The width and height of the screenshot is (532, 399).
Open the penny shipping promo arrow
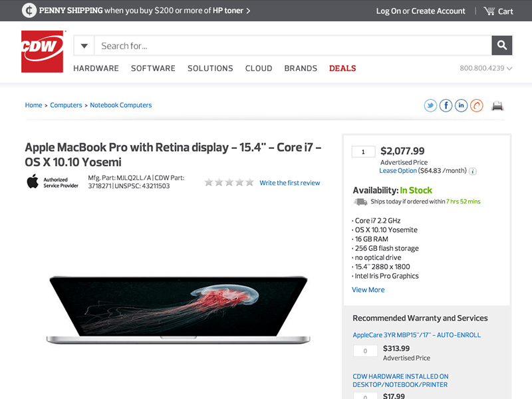click(x=248, y=11)
